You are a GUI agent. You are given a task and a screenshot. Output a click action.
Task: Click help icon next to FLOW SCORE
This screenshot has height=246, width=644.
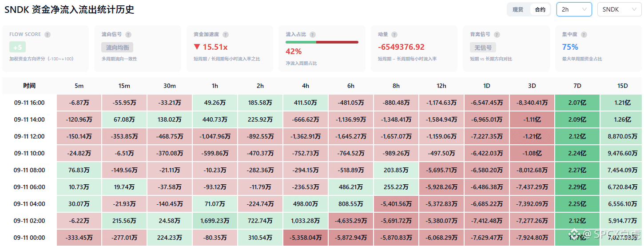click(48, 35)
